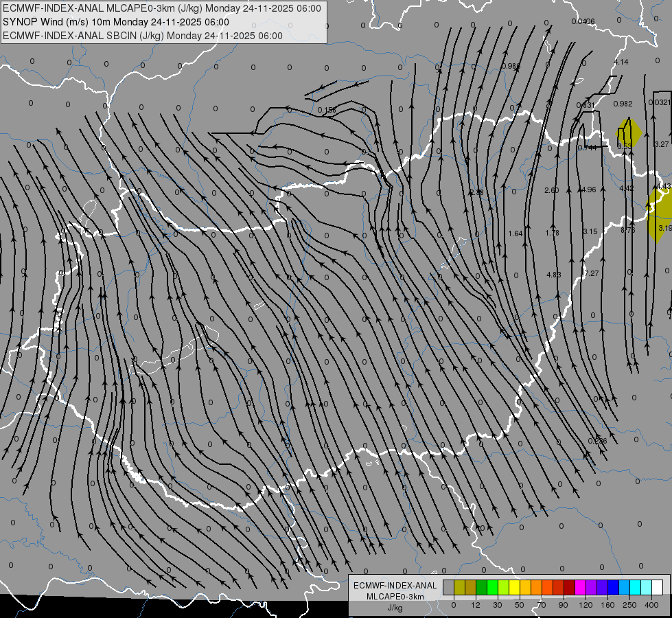
Task: Select the bright cyan legend swatch
Action: point(635,587)
